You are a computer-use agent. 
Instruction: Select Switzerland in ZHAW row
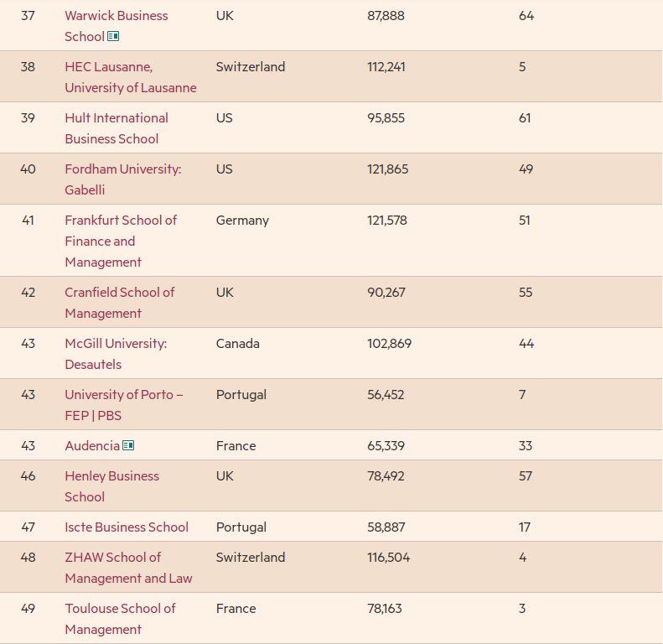251,558
